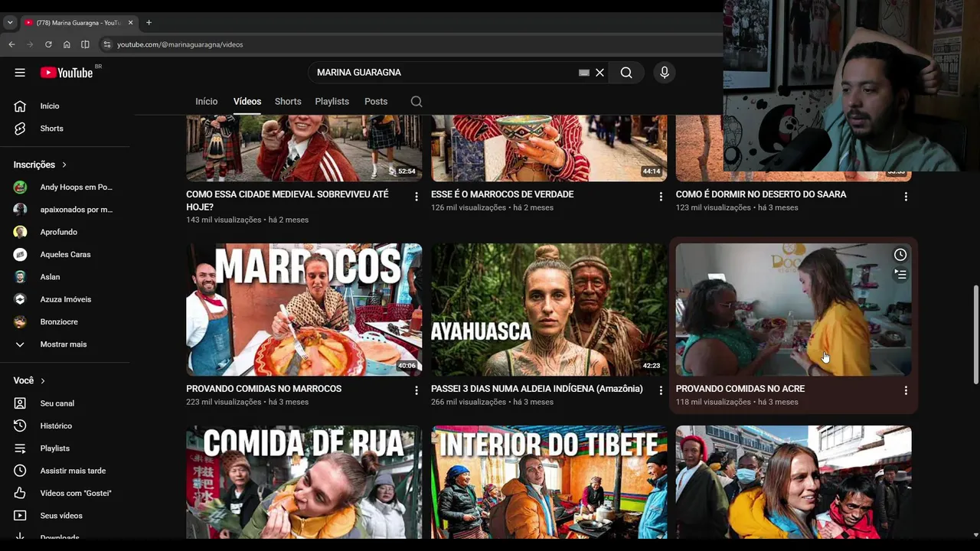Expand the Inscrições section
Viewport: 980px width, 551px height.
40,165
